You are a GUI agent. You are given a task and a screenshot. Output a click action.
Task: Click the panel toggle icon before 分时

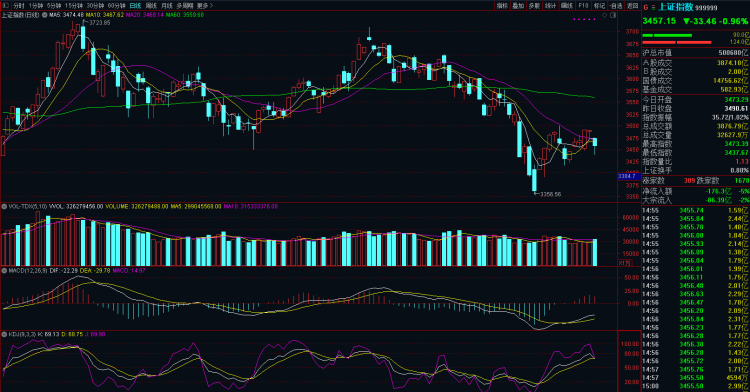point(6,6)
